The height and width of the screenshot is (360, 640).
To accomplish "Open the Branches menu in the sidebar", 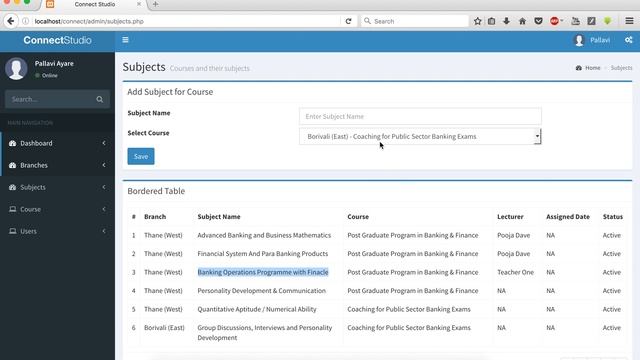I will (57, 165).
